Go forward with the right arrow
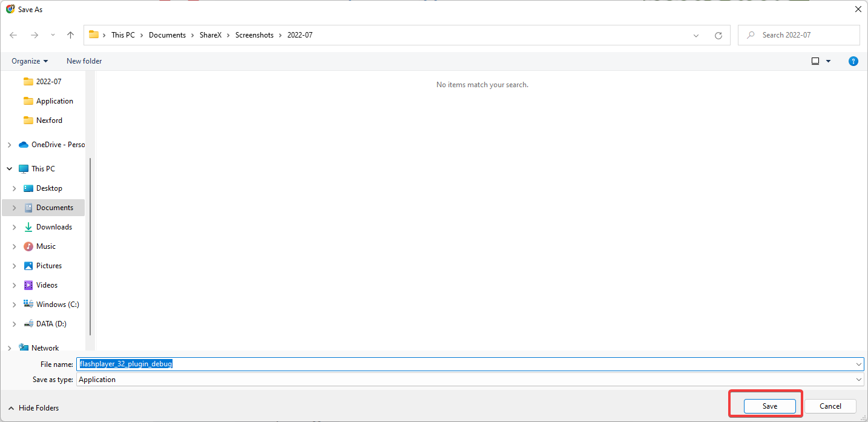The width and height of the screenshot is (868, 422). click(34, 35)
